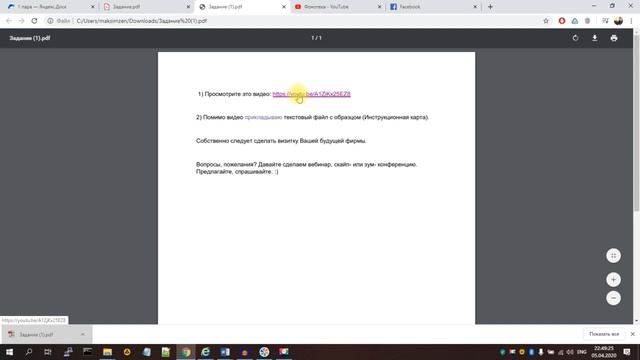Open Chrome's three-dot menu
The image size is (640, 360).
631,21
